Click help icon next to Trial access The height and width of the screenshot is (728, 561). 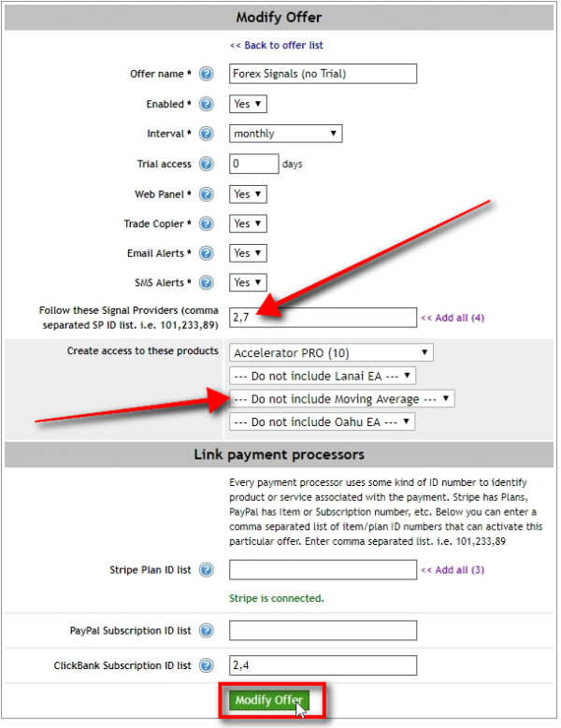(x=207, y=164)
